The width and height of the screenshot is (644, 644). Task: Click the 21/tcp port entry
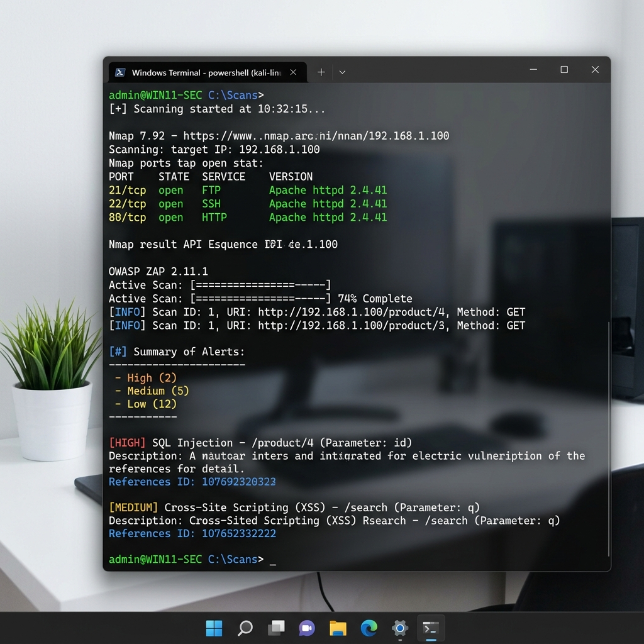click(127, 190)
